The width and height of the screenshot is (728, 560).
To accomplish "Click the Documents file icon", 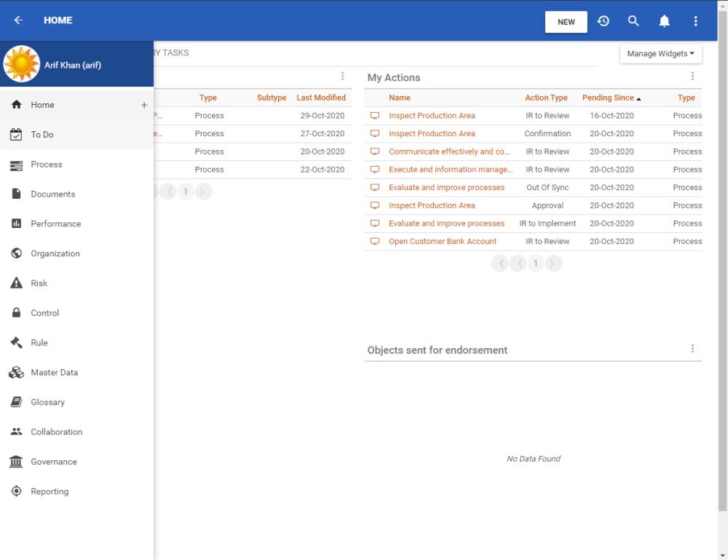I will (x=16, y=194).
